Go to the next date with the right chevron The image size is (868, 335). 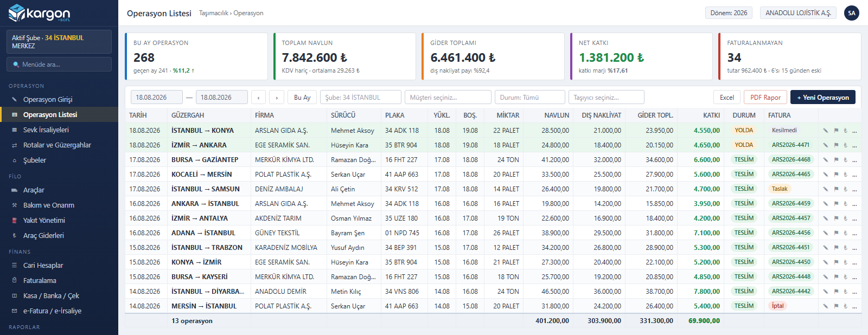(x=277, y=98)
